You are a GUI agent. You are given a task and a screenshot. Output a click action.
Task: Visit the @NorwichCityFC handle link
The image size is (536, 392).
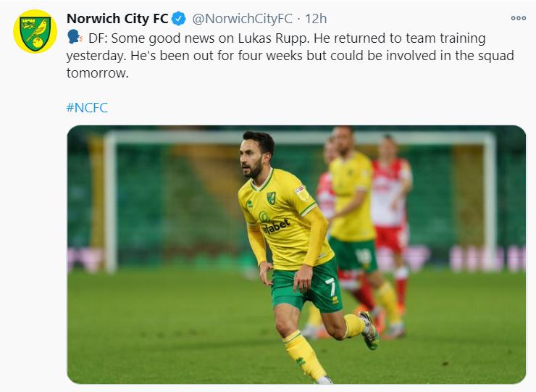click(242, 18)
